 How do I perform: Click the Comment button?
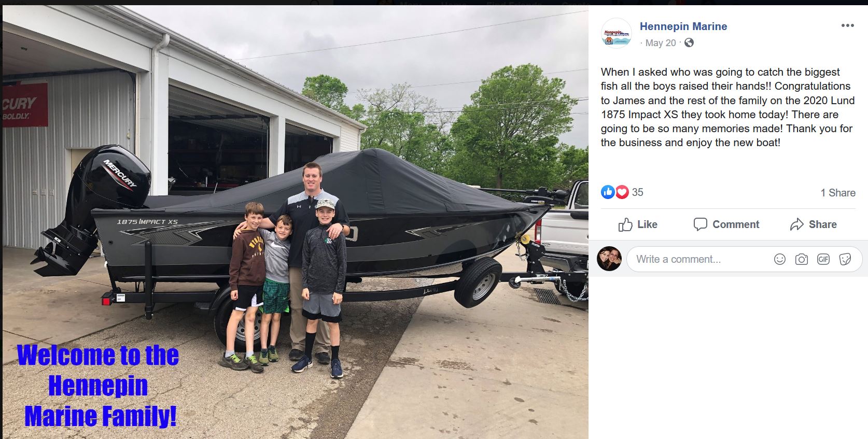click(x=726, y=224)
